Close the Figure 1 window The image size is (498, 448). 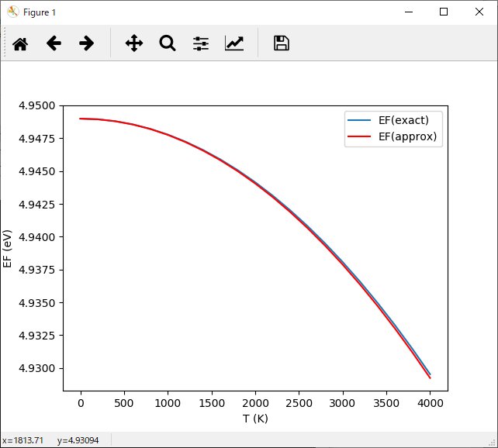pyautogui.click(x=479, y=12)
